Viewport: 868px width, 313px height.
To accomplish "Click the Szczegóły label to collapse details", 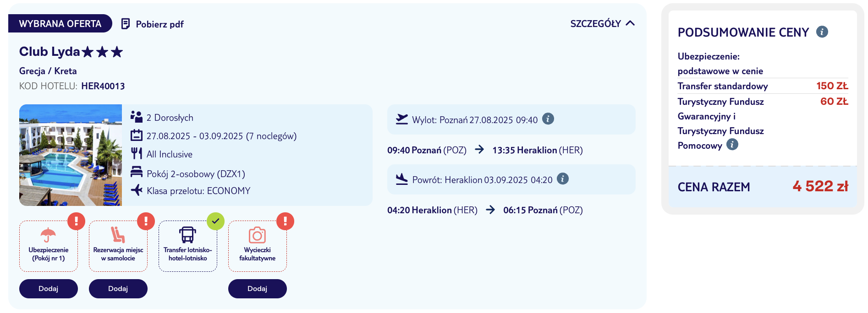I will click(595, 24).
